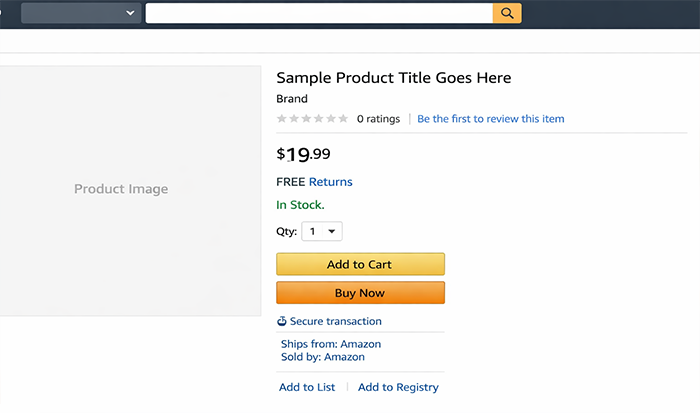The width and height of the screenshot is (700, 413).
Task: Click 'Ships from: Amazon' text
Action: (331, 344)
